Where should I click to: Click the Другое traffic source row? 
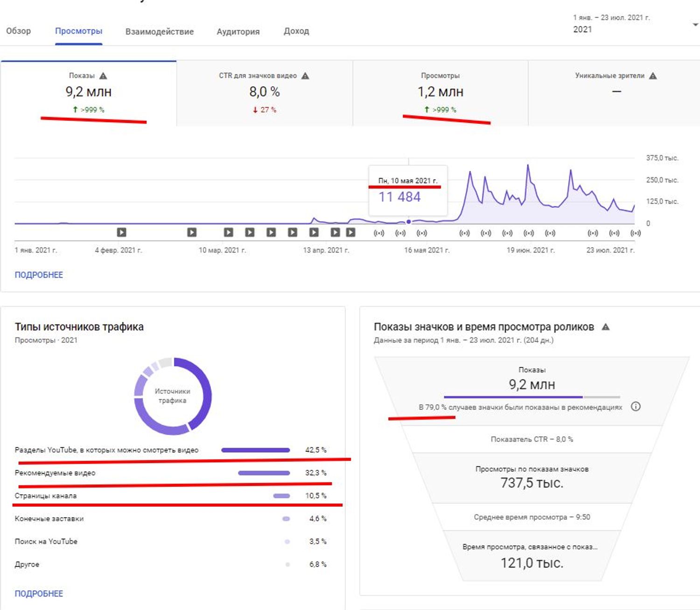point(170,564)
